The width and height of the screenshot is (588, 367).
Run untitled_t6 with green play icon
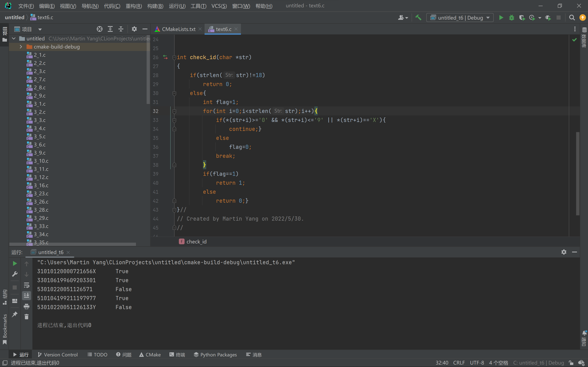(x=501, y=18)
